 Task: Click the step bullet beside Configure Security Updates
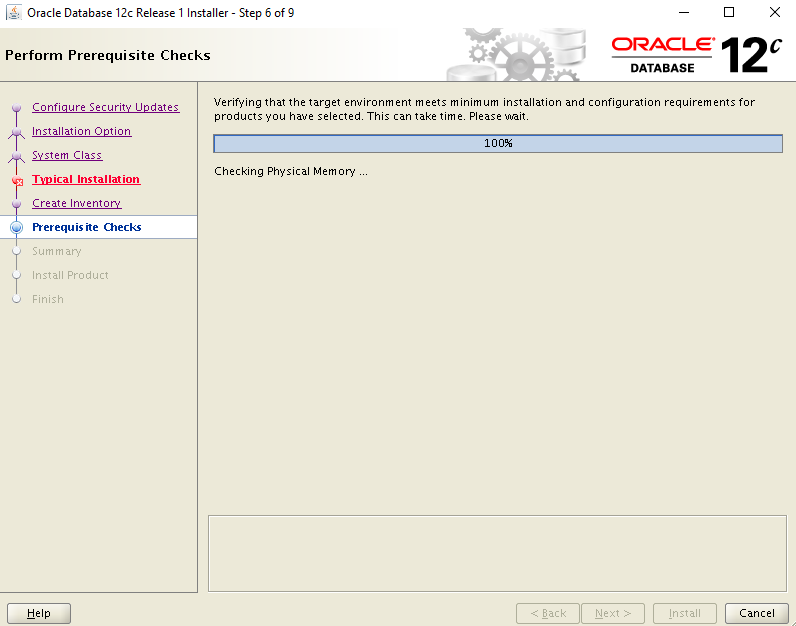pos(17,108)
